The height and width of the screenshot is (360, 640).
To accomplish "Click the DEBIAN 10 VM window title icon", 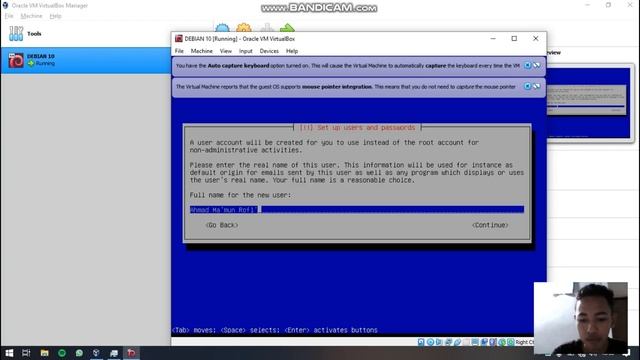I will coord(178,38).
